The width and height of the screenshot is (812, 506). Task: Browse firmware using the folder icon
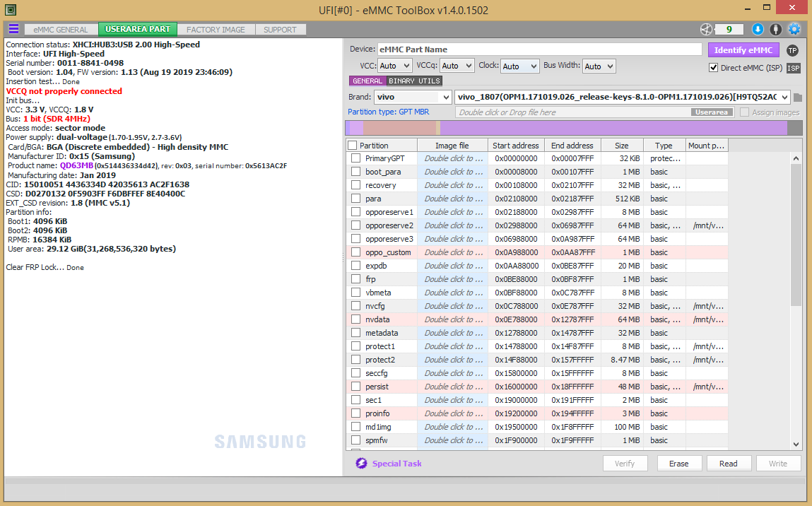pos(798,98)
